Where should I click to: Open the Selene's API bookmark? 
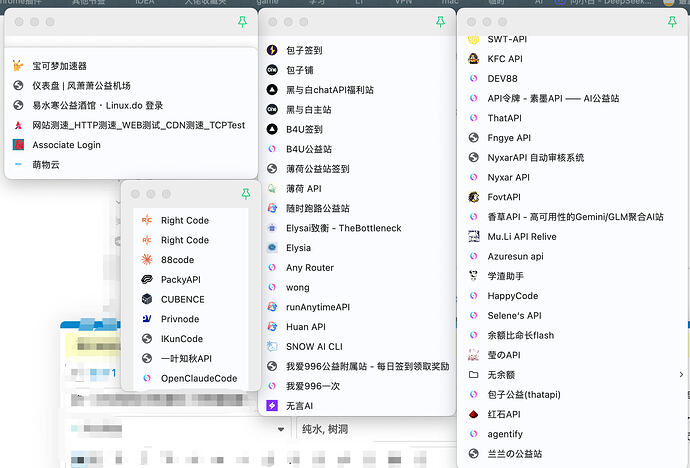514,315
